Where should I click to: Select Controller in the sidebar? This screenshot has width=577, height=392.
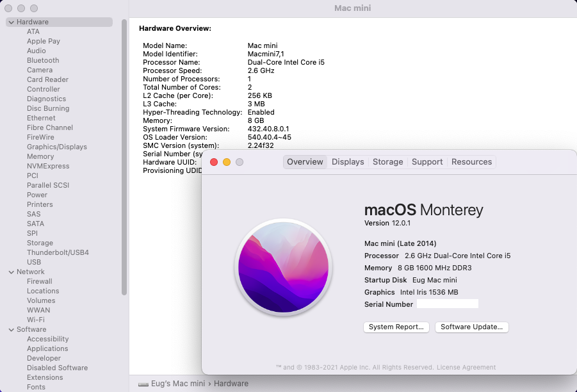tap(44, 89)
